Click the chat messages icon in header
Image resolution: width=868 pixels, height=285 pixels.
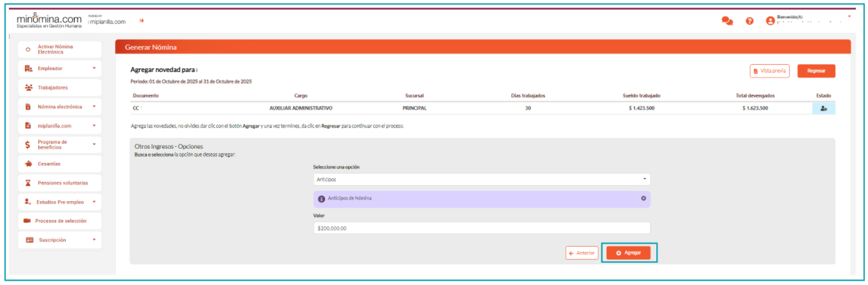727,20
